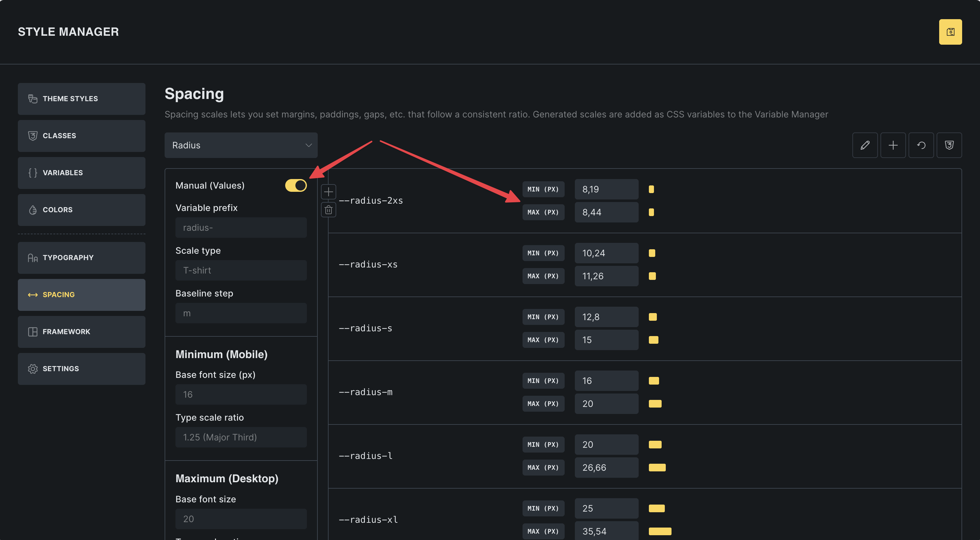This screenshot has width=980, height=540.
Task: Open the Variables section
Action: [81, 173]
